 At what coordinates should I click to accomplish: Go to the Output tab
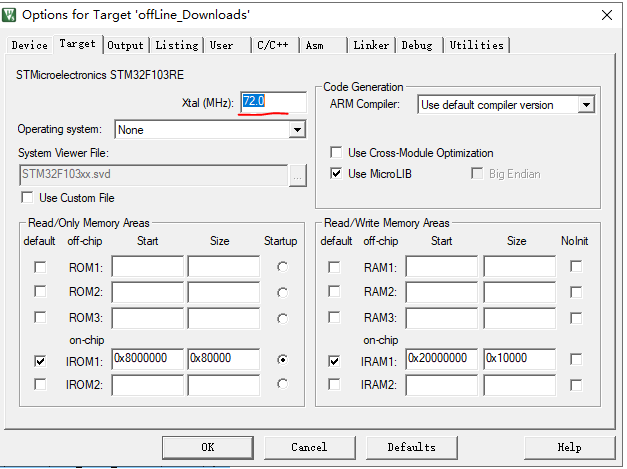(x=126, y=45)
